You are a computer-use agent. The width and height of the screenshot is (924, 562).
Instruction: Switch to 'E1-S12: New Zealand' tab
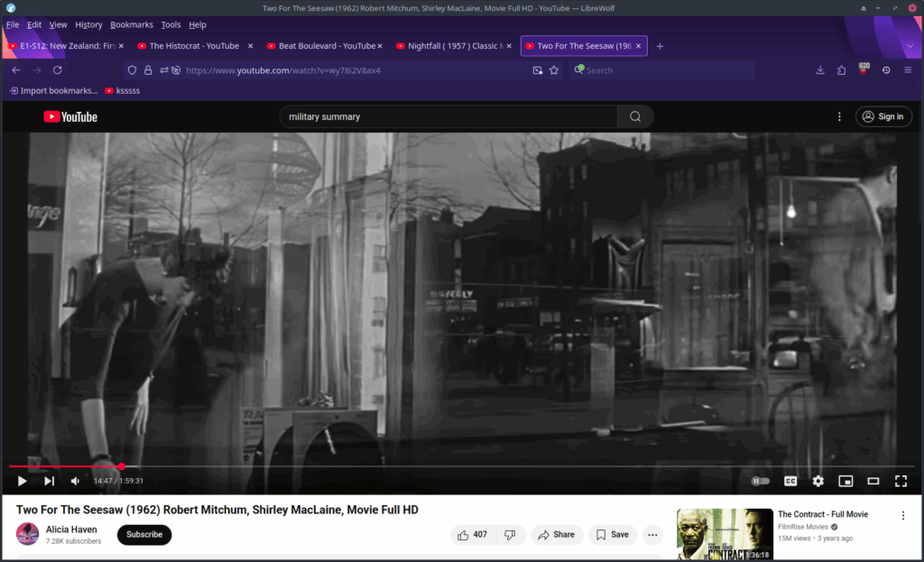click(x=65, y=46)
